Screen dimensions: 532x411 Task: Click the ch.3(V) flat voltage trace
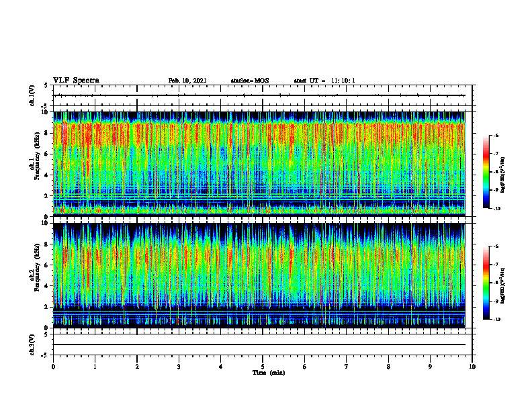click(x=259, y=345)
